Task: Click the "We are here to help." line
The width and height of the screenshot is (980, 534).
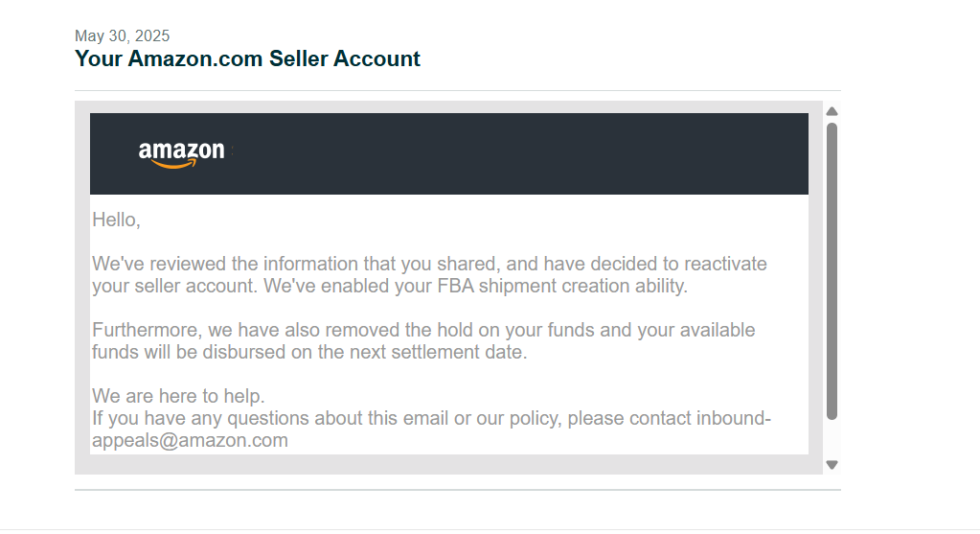Action: [178, 395]
